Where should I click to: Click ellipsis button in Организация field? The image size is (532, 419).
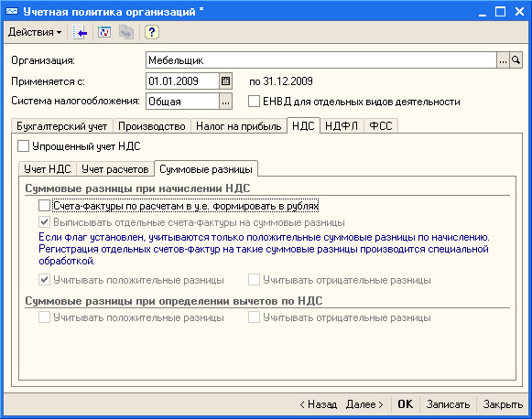point(503,60)
